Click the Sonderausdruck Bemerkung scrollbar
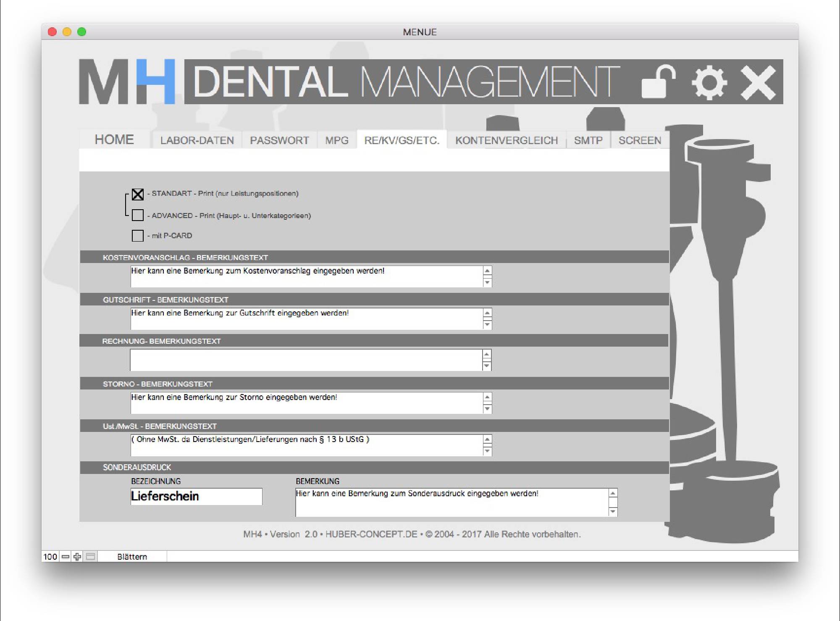 [x=613, y=503]
